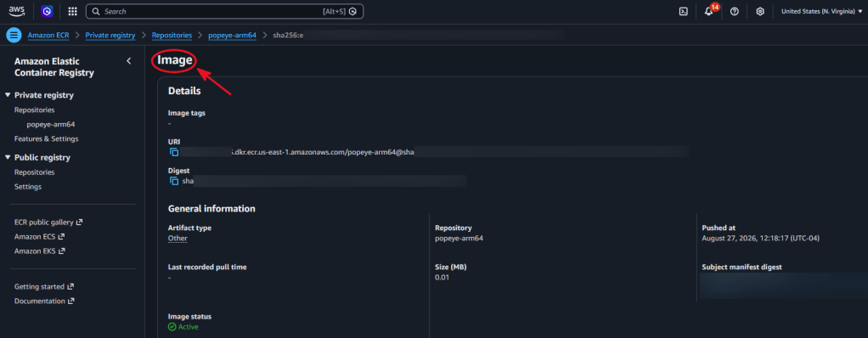The height and width of the screenshot is (338, 868).
Task: Select popeye-arm64 in the sidebar
Action: pos(51,125)
